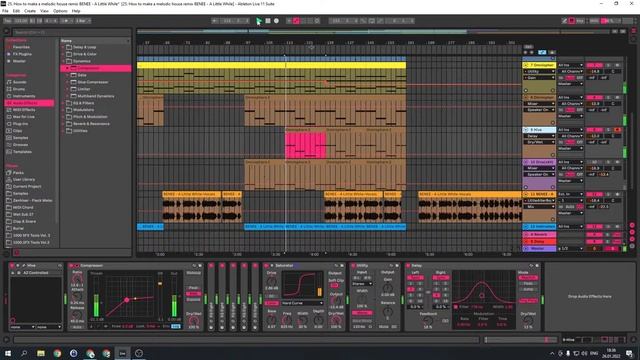Expand the Utilities folder

pyautogui.click(x=63, y=131)
